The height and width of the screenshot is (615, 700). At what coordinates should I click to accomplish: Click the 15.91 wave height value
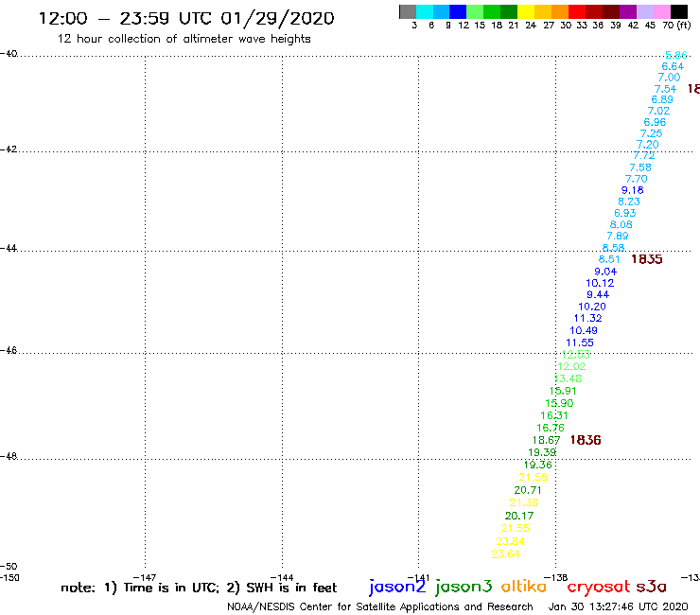(563, 391)
